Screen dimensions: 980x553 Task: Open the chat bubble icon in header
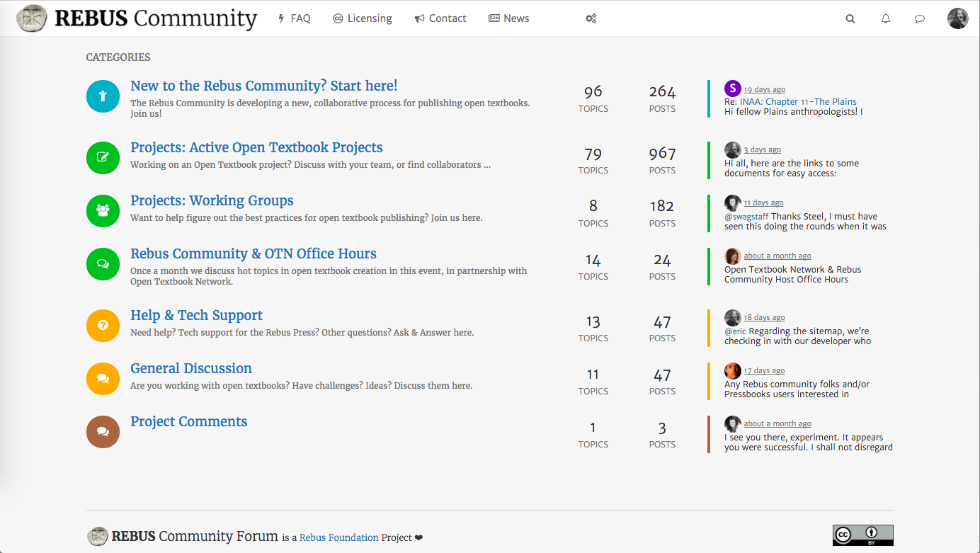click(920, 19)
